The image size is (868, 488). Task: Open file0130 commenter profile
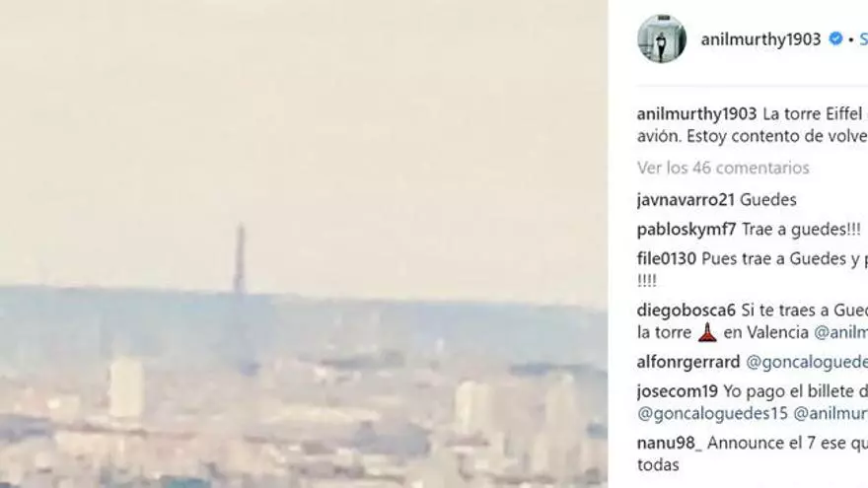pyautogui.click(x=667, y=258)
